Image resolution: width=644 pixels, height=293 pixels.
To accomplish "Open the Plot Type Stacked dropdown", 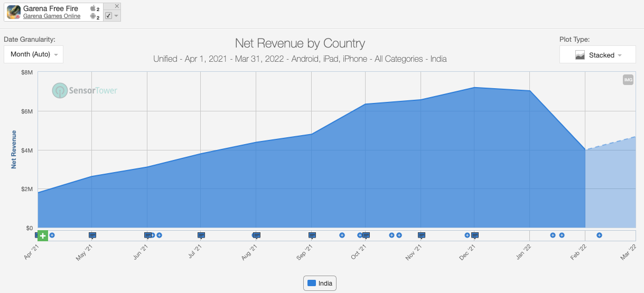I will click(598, 54).
